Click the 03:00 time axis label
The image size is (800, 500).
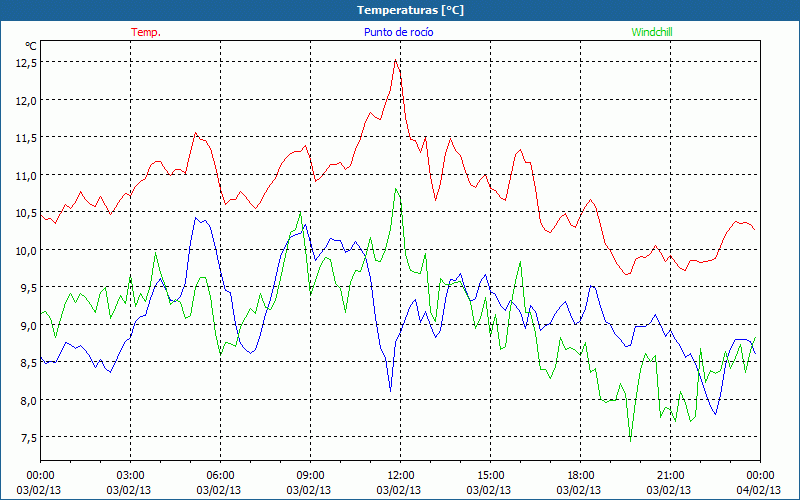pyautogui.click(x=130, y=476)
